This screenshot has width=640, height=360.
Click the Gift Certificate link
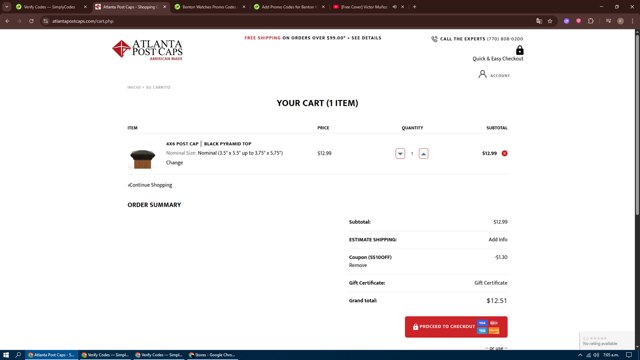(x=491, y=283)
